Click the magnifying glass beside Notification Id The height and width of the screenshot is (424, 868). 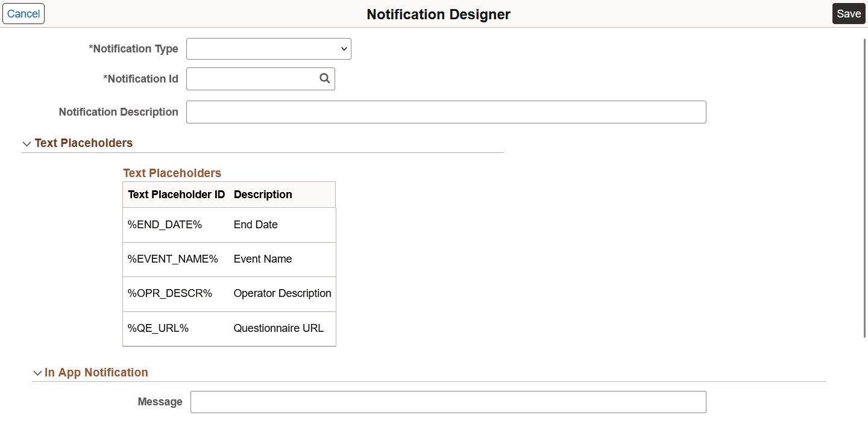point(324,78)
